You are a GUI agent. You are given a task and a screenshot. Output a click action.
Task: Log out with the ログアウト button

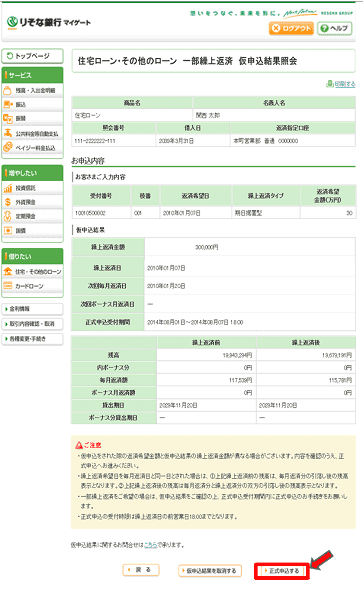291,28
